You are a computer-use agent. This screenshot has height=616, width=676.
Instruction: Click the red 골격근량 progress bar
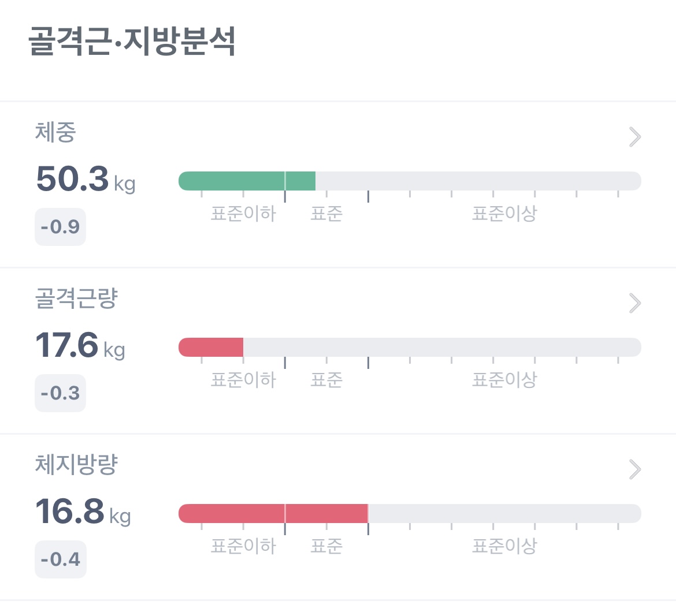(211, 347)
